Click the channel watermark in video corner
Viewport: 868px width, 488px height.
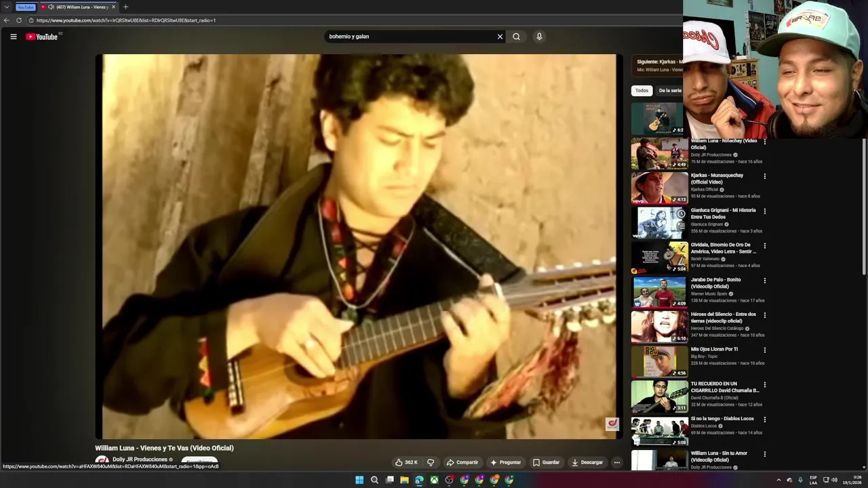(x=612, y=424)
